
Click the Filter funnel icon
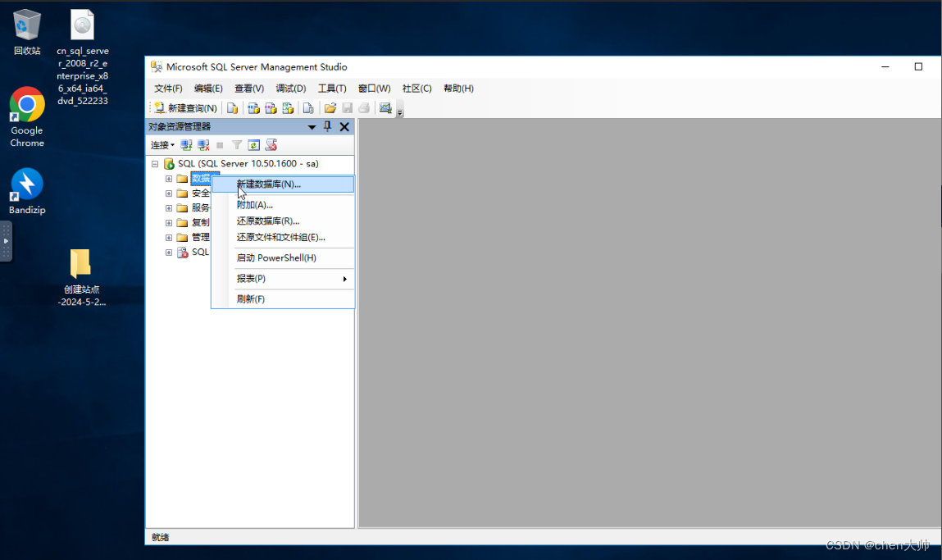pos(237,145)
